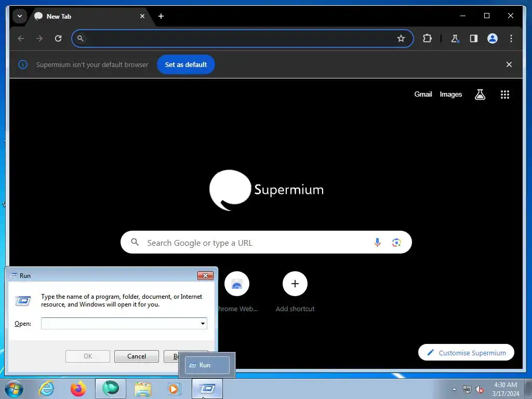
Task: Minimize the Supermium window
Action: (463, 16)
